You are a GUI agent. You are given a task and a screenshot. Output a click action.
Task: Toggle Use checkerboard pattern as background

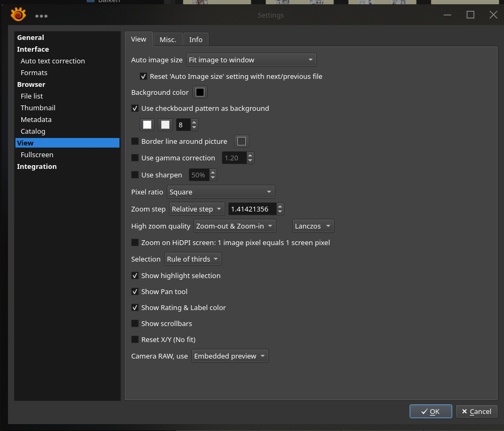135,108
